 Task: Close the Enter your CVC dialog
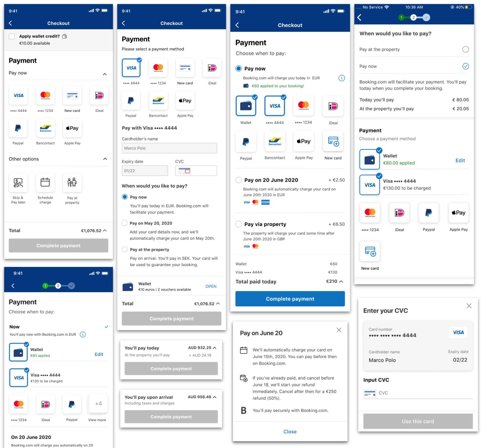point(469,306)
